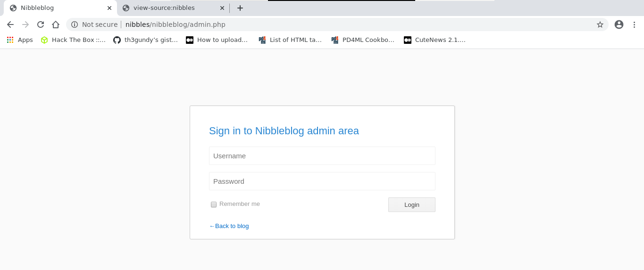Open the Apps bookmark shortcut
This screenshot has width=644, height=270.
tap(20, 40)
